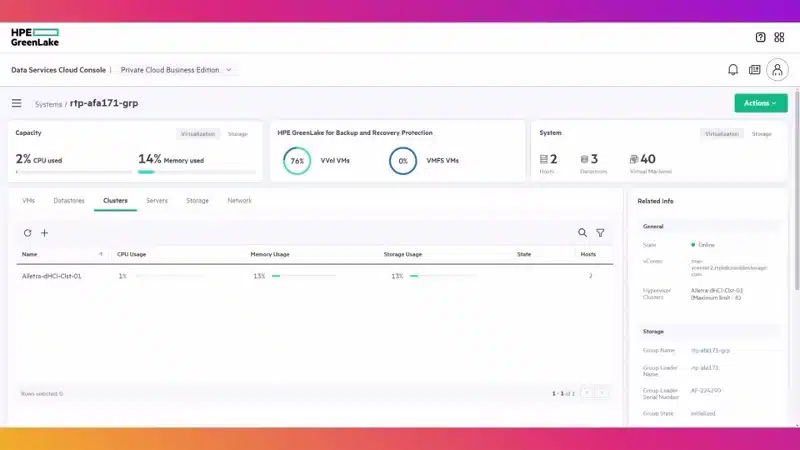Screen dimensions: 800x450
Task: Click the 40 Virtual Machines count
Action: [648, 159]
